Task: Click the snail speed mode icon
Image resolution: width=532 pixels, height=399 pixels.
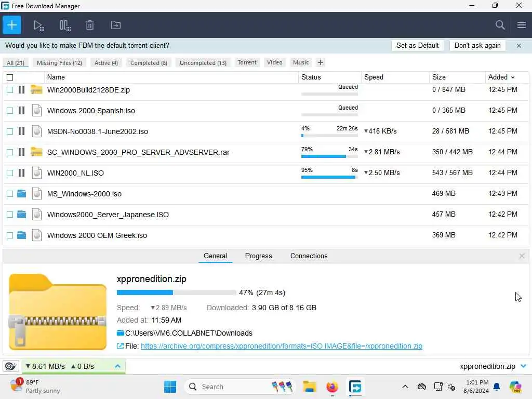Action: 10,366
